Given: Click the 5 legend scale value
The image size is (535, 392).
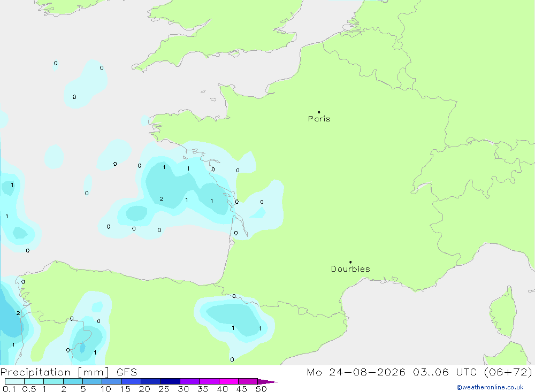Looking at the screenshot, I should click(x=83, y=389).
